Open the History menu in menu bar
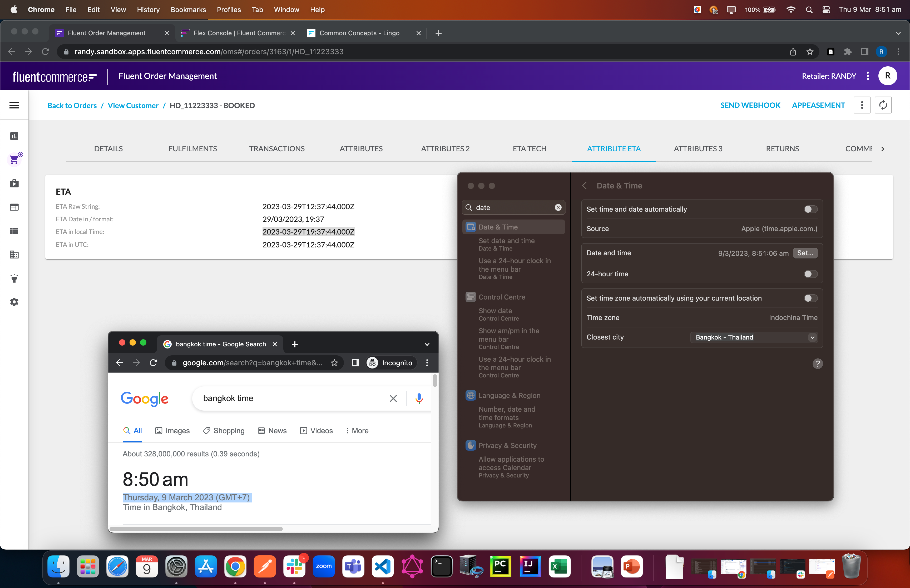Viewport: 910px width, 588px height. click(148, 9)
